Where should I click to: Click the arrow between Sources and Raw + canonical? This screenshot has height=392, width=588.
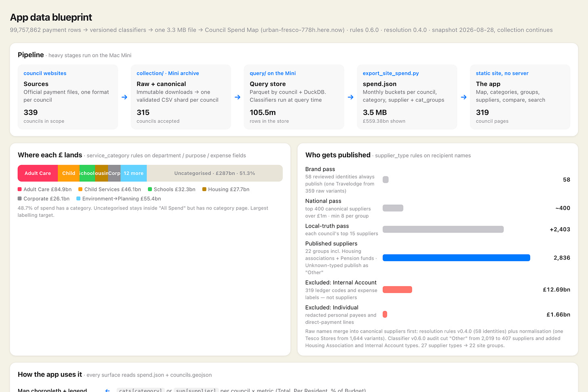(124, 97)
